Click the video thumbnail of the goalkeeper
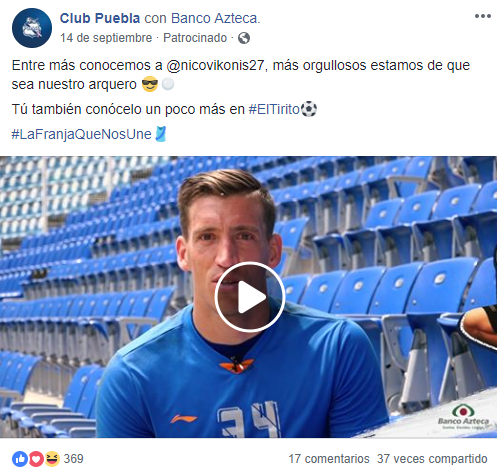Viewport: 497px width, 473px height. click(248, 297)
